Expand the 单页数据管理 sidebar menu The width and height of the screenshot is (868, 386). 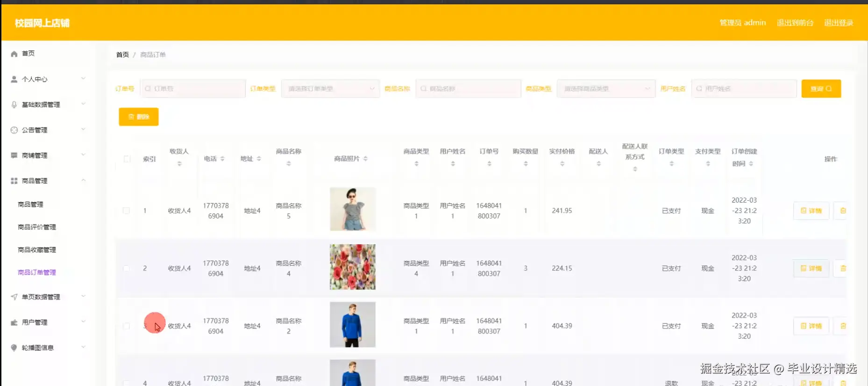click(x=48, y=297)
